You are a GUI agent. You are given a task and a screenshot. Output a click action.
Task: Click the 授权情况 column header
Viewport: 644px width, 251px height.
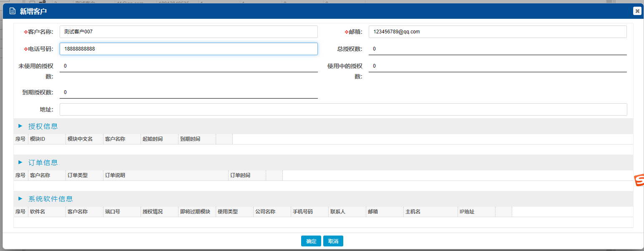(x=159, y=212)
